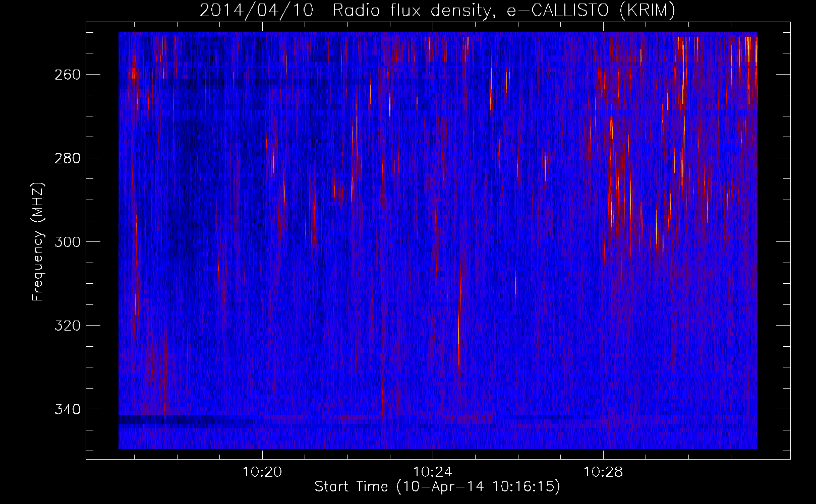Click the 340 frequency tick label

click(x=67, y=409)
